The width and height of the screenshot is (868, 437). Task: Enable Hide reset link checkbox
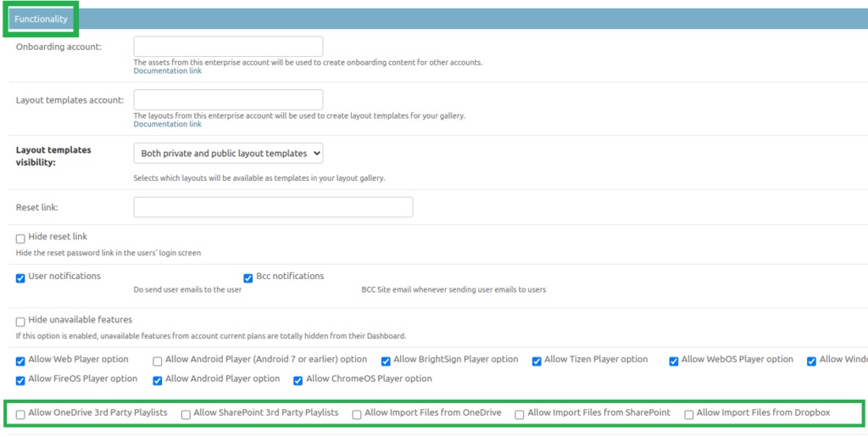(20, 238)
